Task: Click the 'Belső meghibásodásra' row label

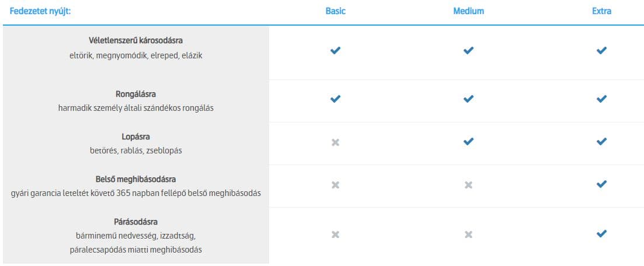Action: click(x=135, y=179)
